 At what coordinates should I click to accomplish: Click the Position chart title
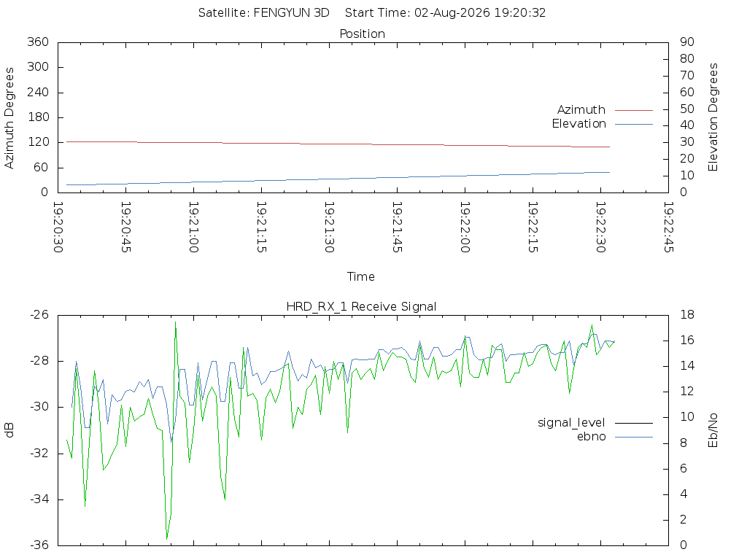(362, 34)
